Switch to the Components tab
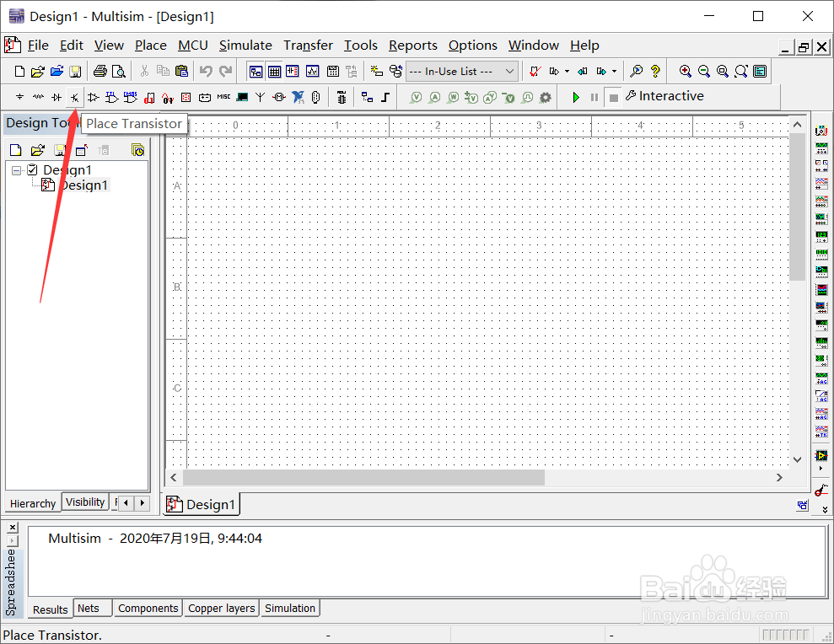This screenshot has height=644, width=834. 148,608
